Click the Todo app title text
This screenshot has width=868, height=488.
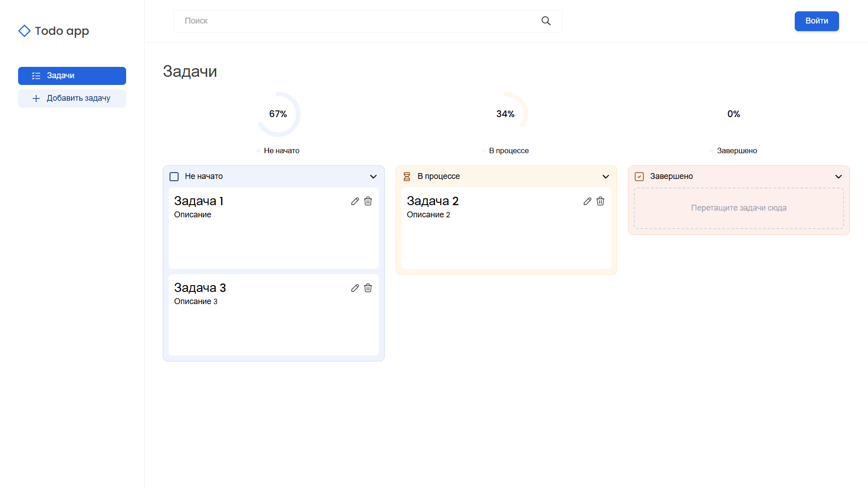click(x=62, y=31)
